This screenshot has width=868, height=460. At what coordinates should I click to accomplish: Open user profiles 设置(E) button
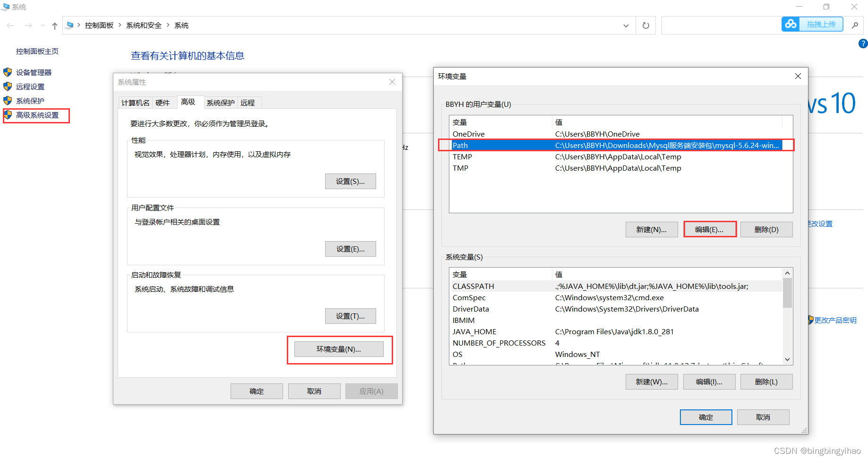[x=351, y=249]
